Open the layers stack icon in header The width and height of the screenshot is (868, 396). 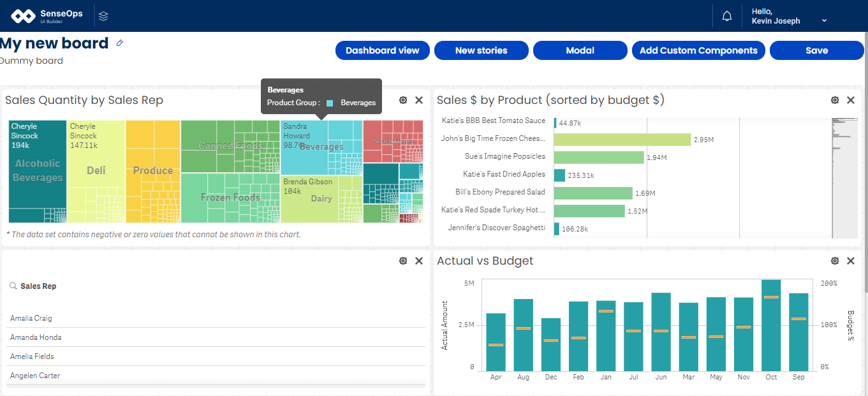[104, 16]
